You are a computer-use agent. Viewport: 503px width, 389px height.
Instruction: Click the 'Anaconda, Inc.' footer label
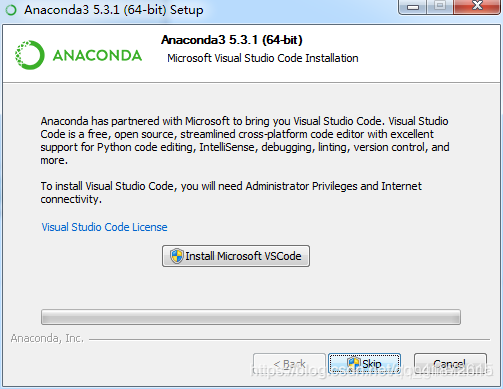pos(47,338)
